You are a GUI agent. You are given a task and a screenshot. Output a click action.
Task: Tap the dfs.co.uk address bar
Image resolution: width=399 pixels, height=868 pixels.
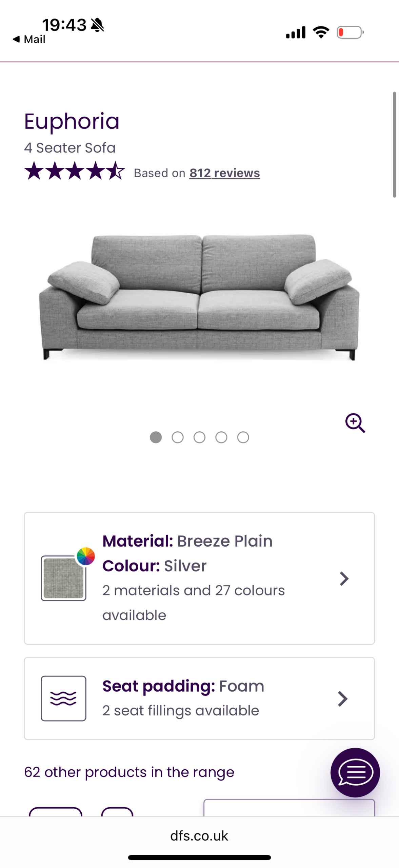tap(199, 835)
